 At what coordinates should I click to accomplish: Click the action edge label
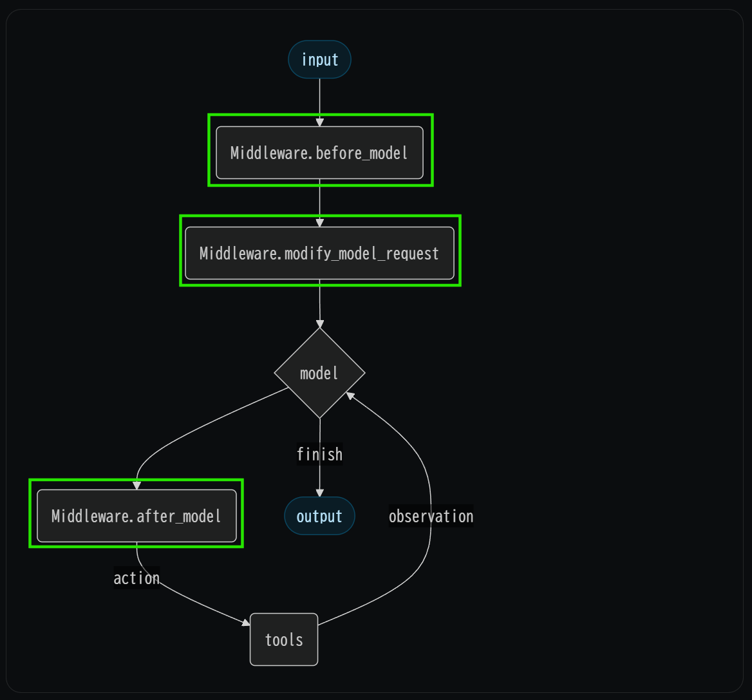click(x=136, y=578)
